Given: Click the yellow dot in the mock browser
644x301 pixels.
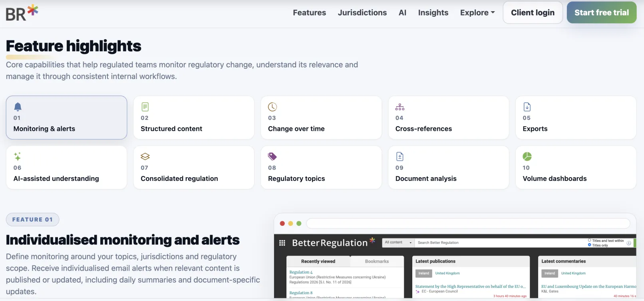Looking at the screenshot, I should (x=290, y=224).
